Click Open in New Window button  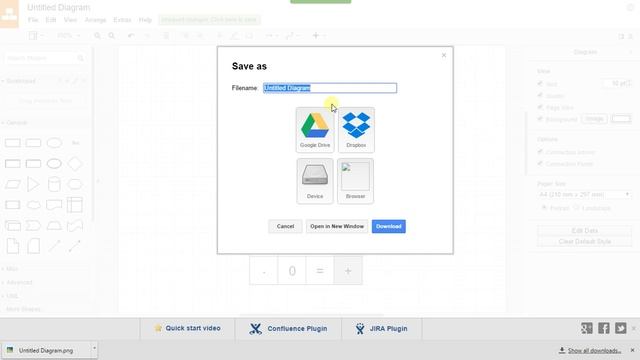tap(337, 226)
